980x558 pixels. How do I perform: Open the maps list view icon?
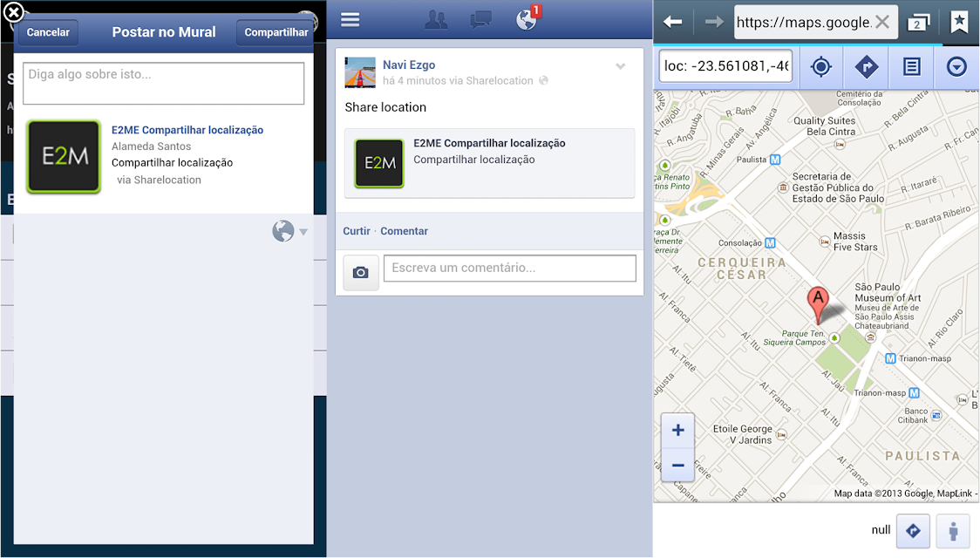[x=911, y=66]
